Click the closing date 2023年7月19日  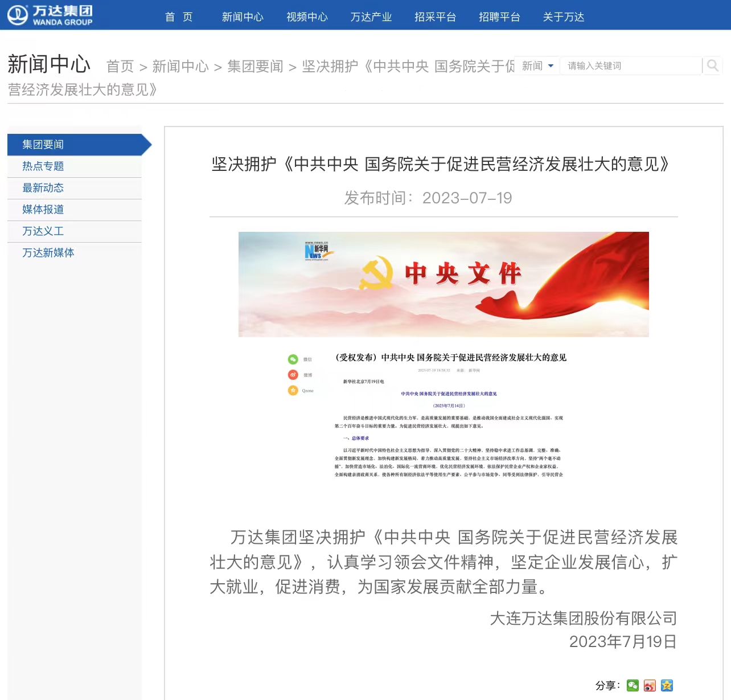click(x=623, y=642)
